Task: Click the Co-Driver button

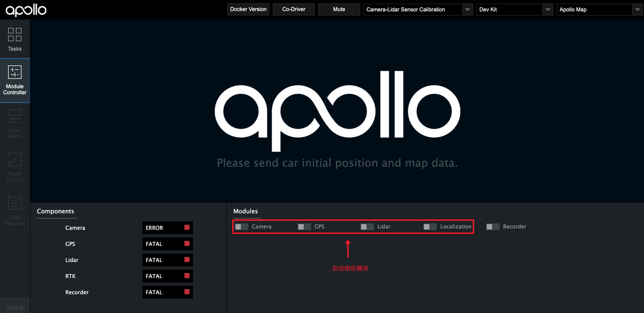Action: click(x=294, y=9)
